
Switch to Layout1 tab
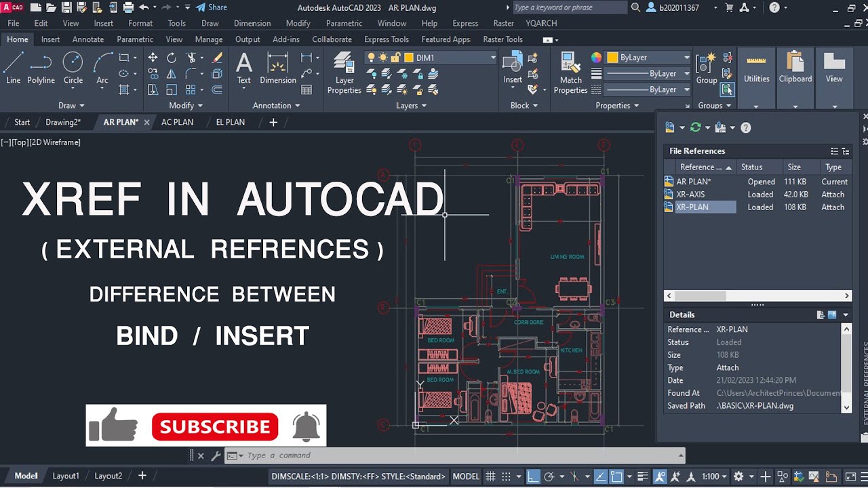click(66, 476)
